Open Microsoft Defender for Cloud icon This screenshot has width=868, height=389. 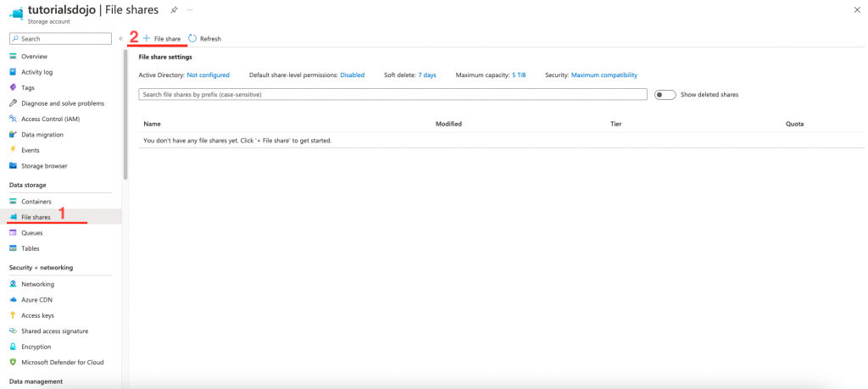(13, 362)
